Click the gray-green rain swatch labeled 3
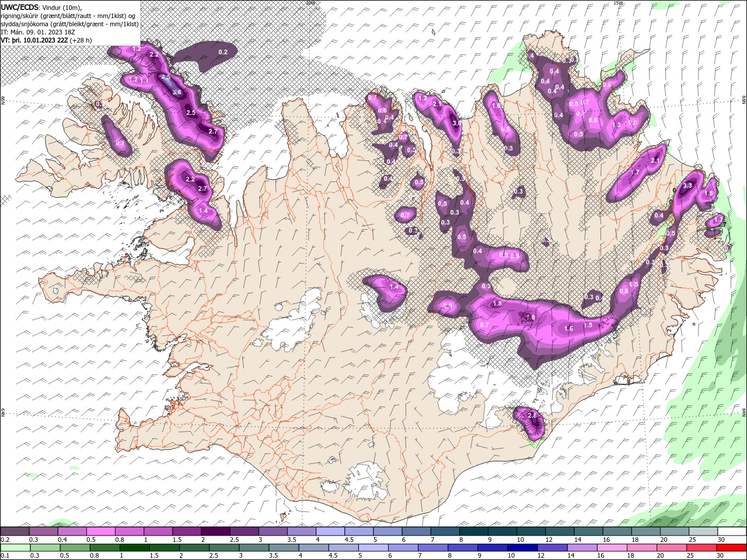The height and width of the screenshot is (560, 747). 253,548
